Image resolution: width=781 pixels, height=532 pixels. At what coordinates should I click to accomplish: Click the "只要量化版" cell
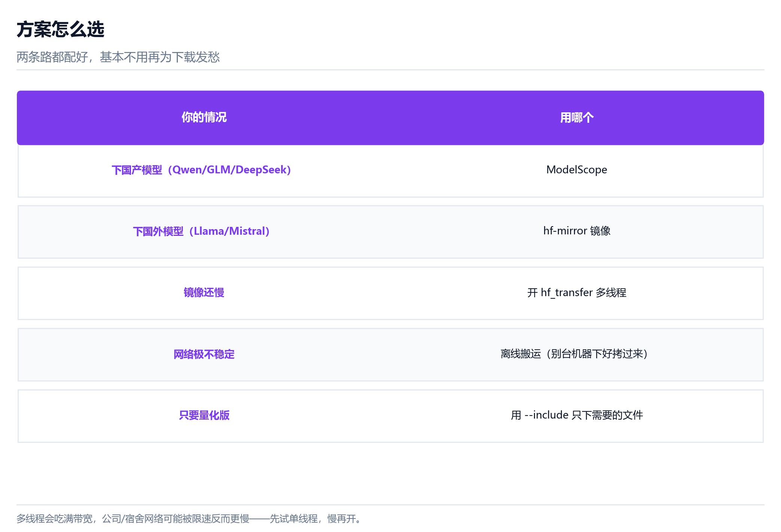[x=204, y=416]
